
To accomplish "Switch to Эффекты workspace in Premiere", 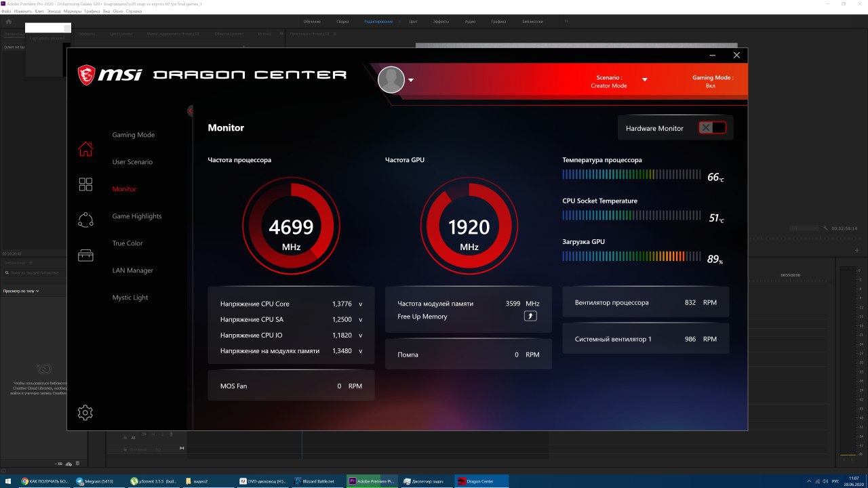I will point(441,22).
